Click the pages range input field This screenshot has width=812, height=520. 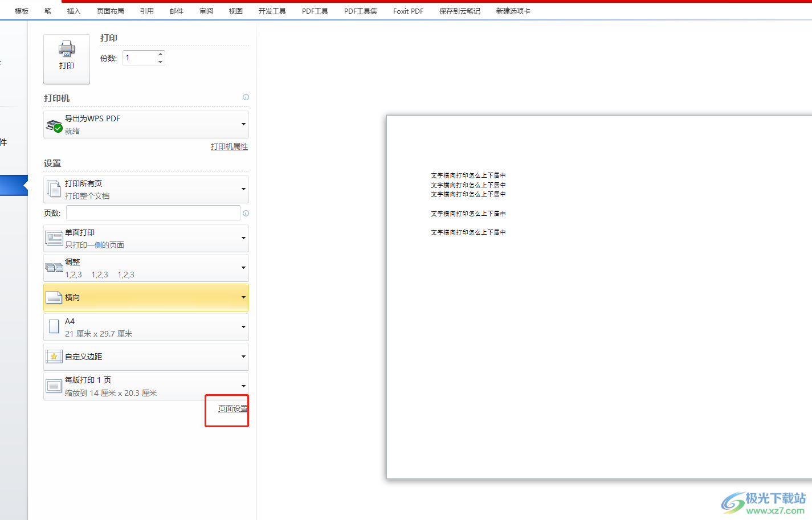[153, 213]
